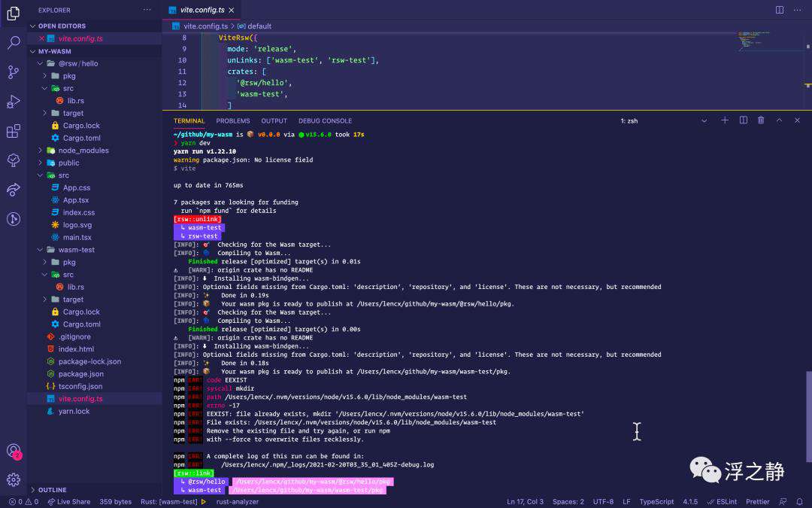Expand target folder under wasm-test
Viewport: 812px width, 508px height.
coord(73,300)
